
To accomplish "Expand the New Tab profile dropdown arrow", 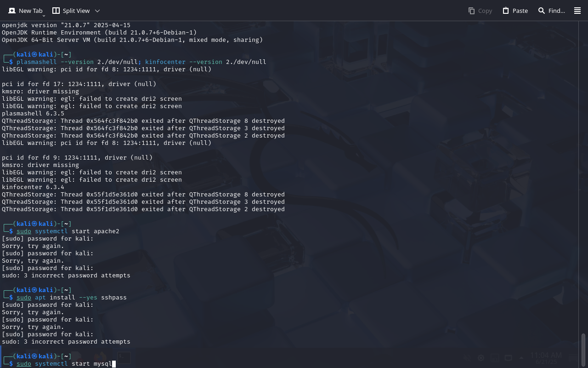I will pyautogui.click(x=44, y=16).
